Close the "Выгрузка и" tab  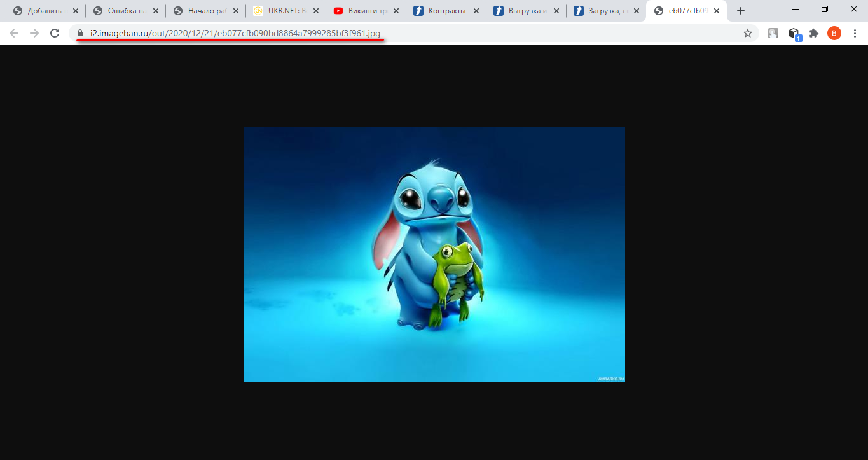point(556,11)
